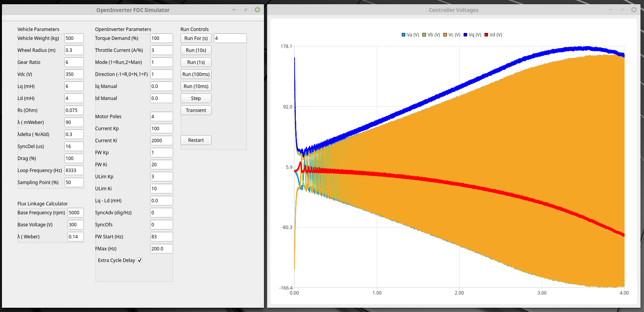Focus the Torque Demand (%) field
Viewport: 644px width, 312px height.
161,38
